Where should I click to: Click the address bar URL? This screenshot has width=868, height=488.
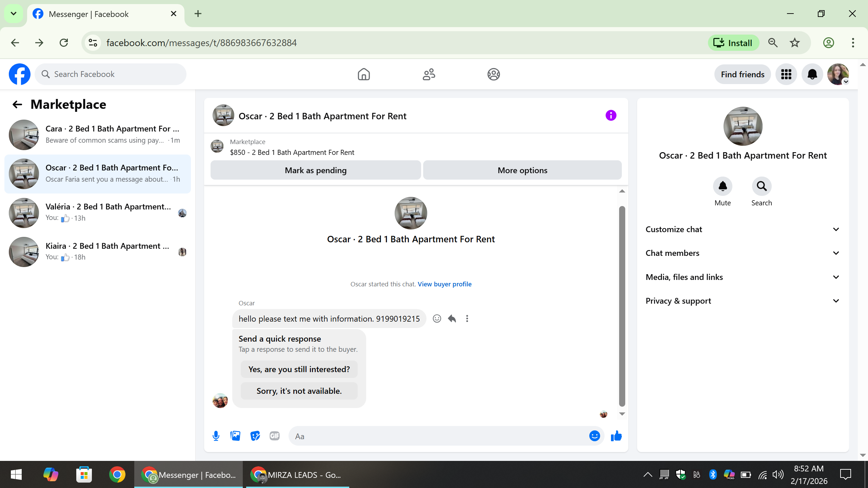click(201, 43)
